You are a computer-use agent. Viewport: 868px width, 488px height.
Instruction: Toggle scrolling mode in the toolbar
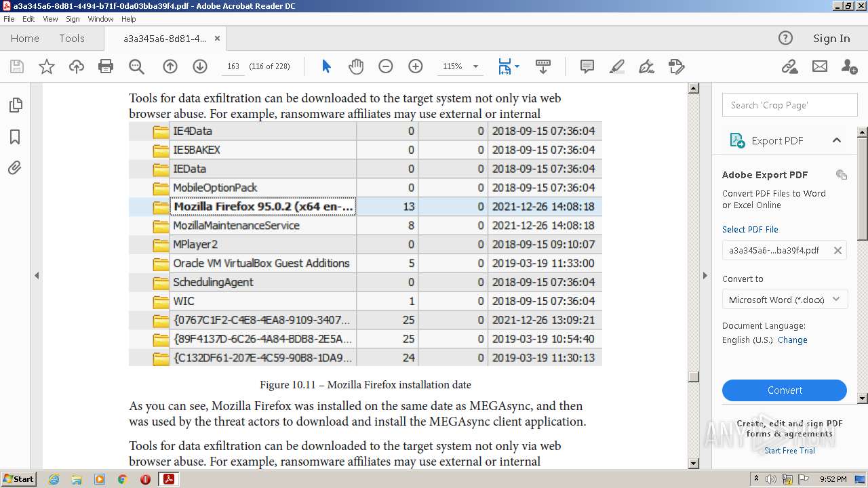542,66
